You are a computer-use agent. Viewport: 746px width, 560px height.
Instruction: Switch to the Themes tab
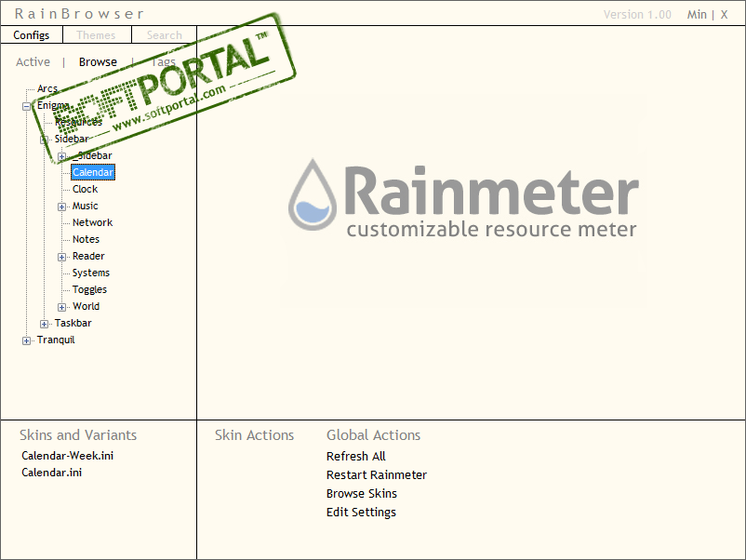click(96, 35)
